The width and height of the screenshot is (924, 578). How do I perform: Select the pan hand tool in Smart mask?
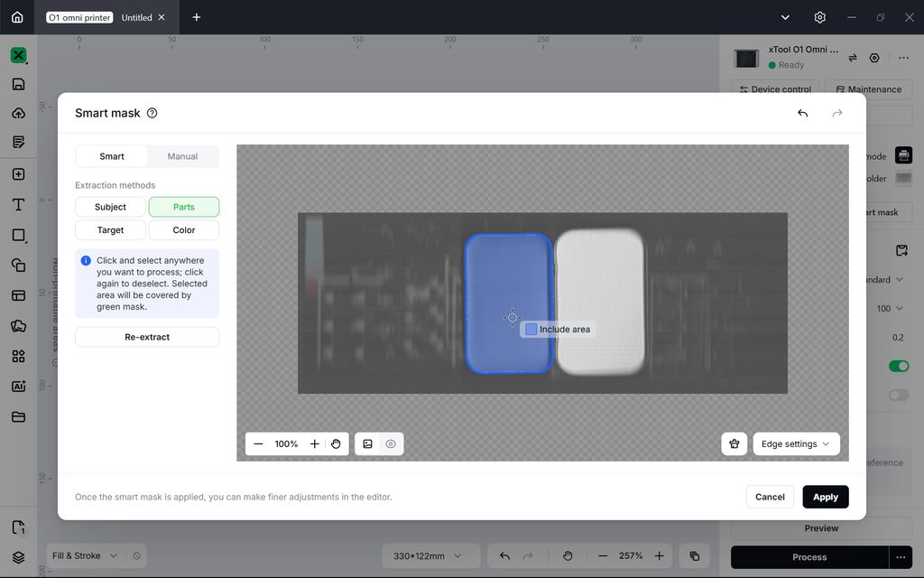336,444
